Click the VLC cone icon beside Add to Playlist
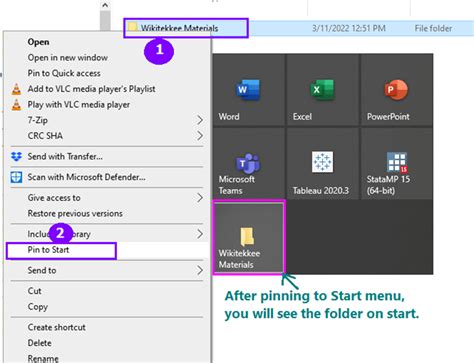Viewport: 474px width, 363px height. (x=16, y=89)
